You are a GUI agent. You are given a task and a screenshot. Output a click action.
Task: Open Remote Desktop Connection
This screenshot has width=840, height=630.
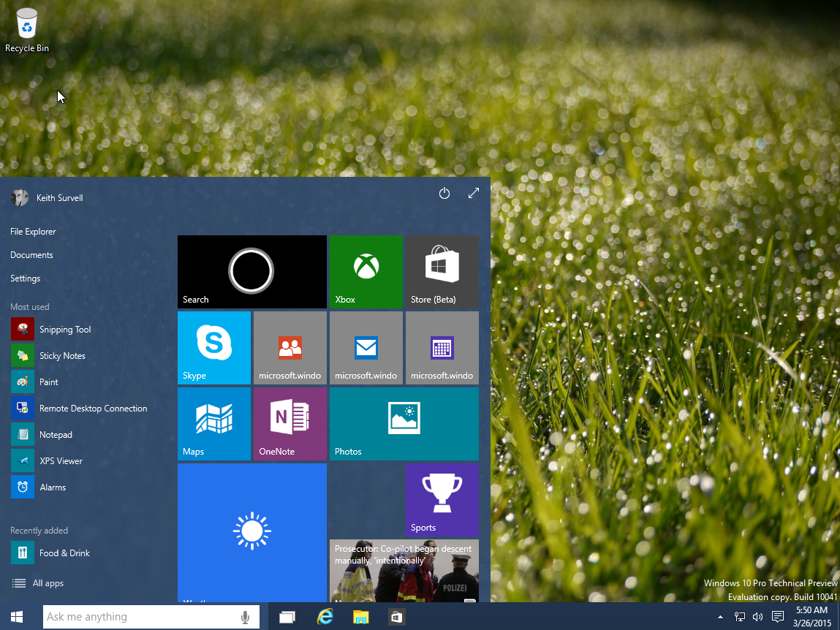[x=79, y=409]
